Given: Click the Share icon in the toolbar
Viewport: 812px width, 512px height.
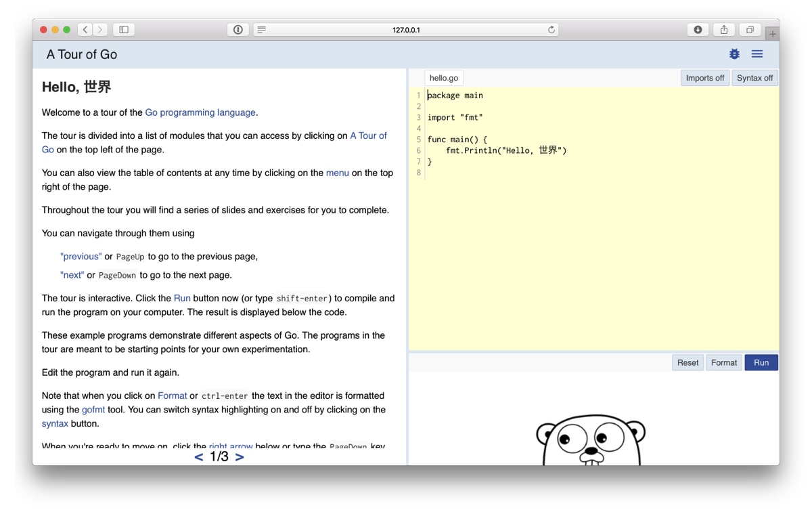Looking at the screenshot, I should coord(723,29).
